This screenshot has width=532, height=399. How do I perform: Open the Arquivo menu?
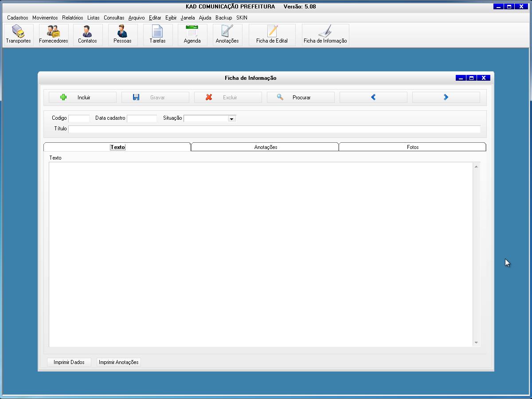click(137, 18)
